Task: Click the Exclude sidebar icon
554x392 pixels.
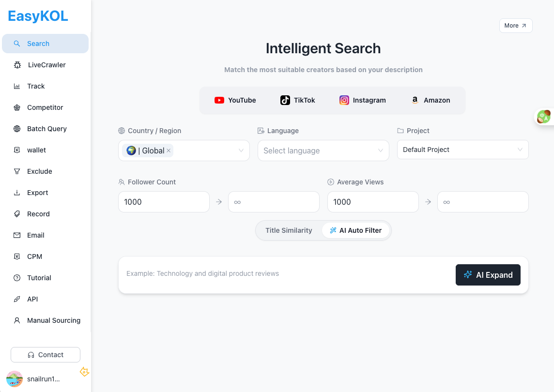Action: click(16, 171)
